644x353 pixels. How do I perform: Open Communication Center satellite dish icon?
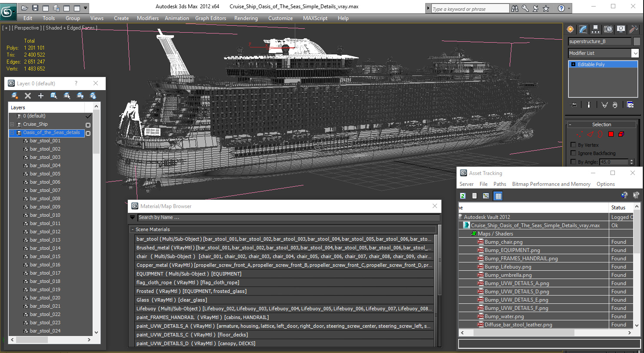tap(536, 8)
